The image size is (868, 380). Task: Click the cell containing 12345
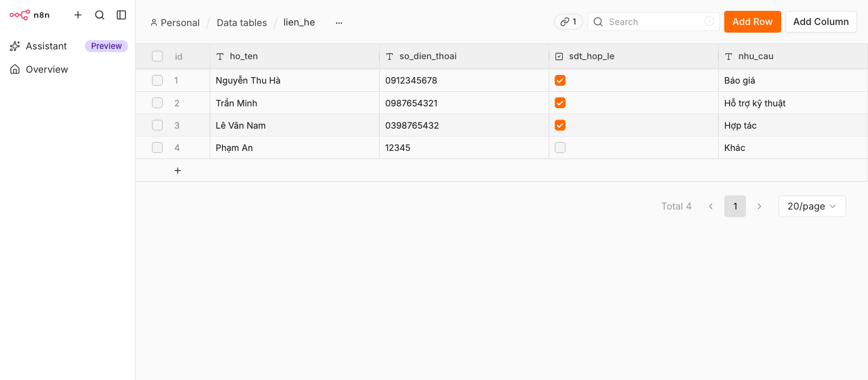[464, 148]
